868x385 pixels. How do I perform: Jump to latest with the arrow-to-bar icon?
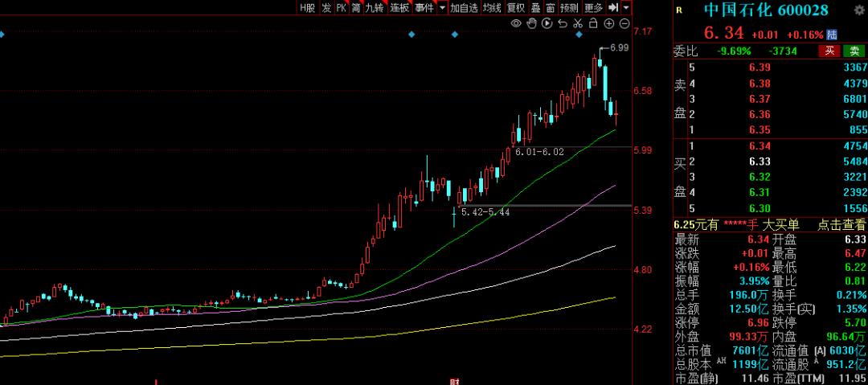click(612, 7)
